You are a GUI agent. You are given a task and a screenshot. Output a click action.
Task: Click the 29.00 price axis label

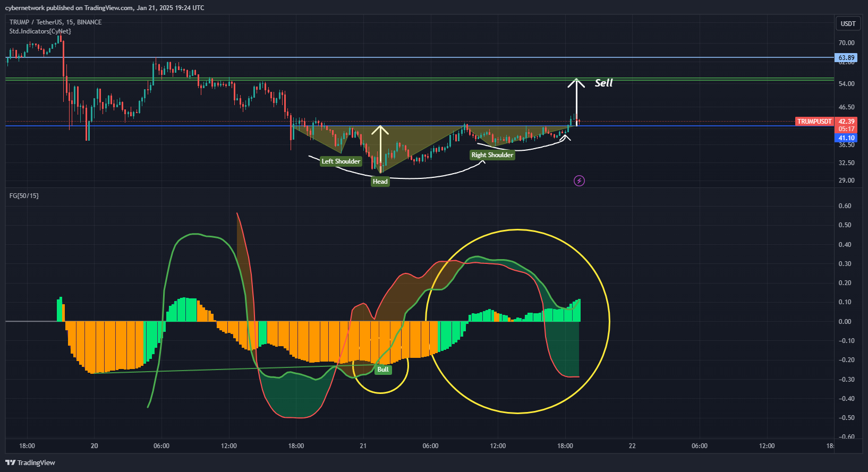(846, 181)
